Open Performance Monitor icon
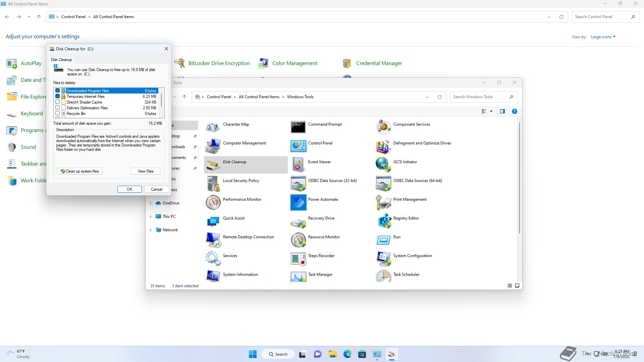Viewport: 644px width, 362px height. coord(213,202)
